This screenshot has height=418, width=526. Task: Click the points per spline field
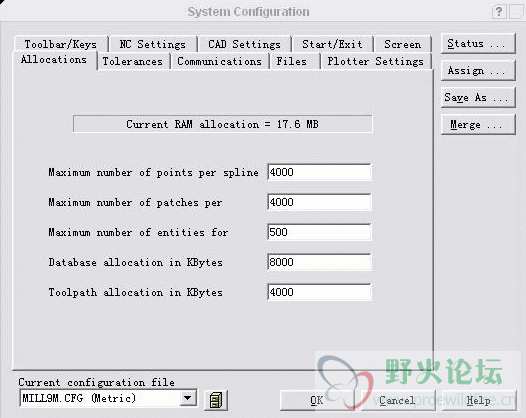tap(319, 172)
